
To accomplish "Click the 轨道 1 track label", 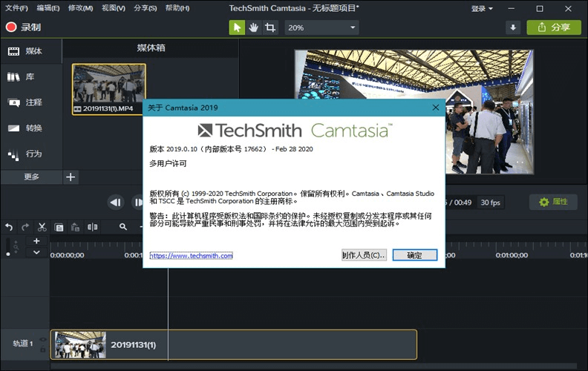I will tap(22, 344).
